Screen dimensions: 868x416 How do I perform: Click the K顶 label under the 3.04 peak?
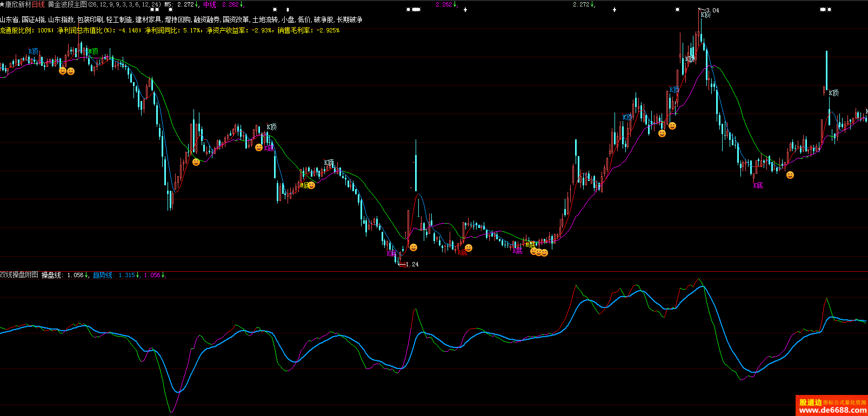pyautogui.click(x=705, y=15)
